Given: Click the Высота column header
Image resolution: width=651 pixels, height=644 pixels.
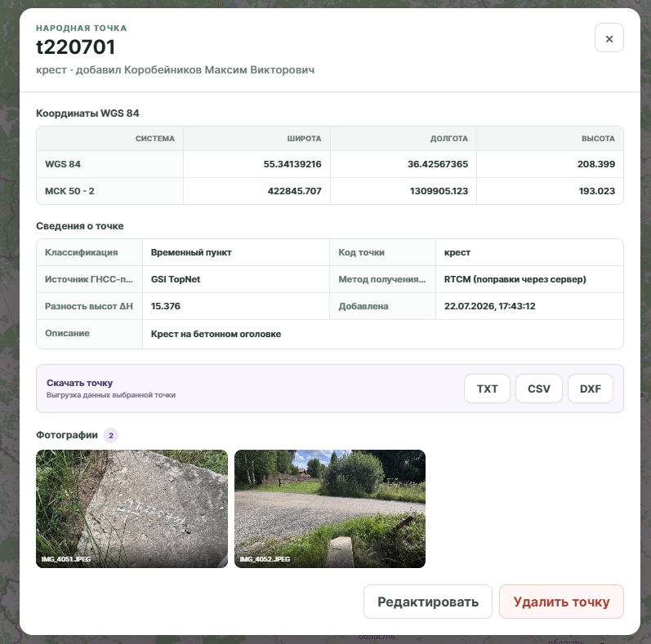Looking at the screenshot, I should click(598, 139).
